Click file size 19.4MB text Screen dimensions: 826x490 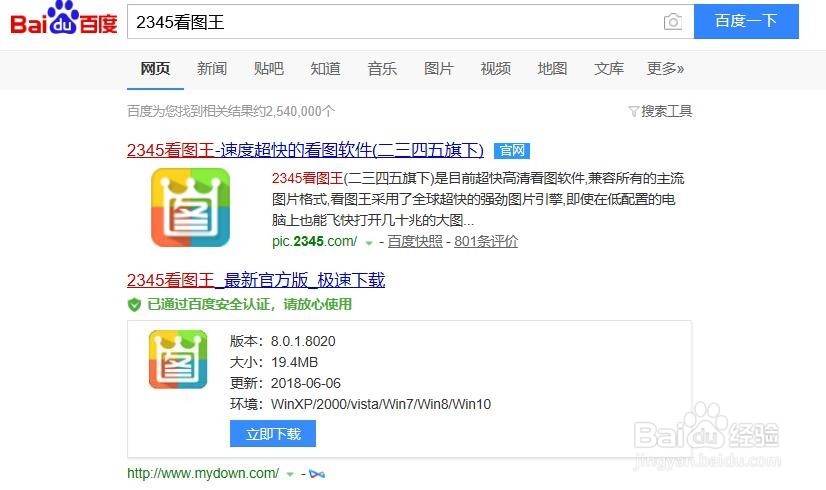(294, 362)
